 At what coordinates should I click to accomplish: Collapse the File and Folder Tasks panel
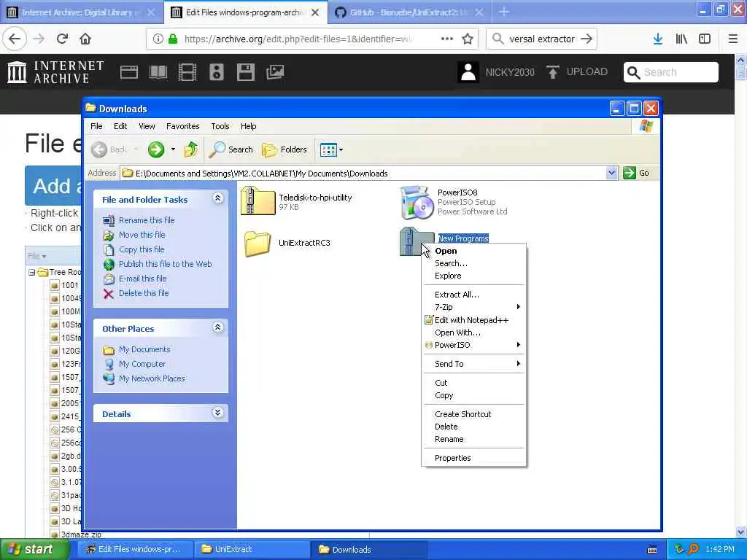(217, 198)
